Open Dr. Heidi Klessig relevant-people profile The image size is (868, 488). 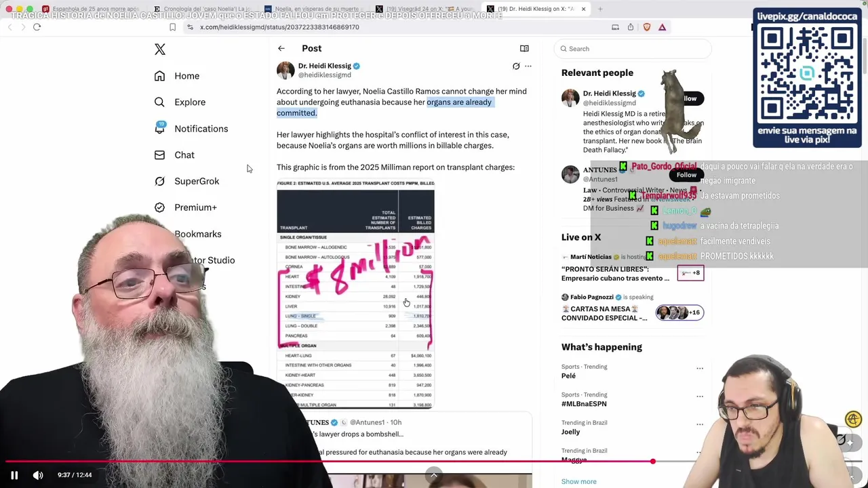click(610, 94)
